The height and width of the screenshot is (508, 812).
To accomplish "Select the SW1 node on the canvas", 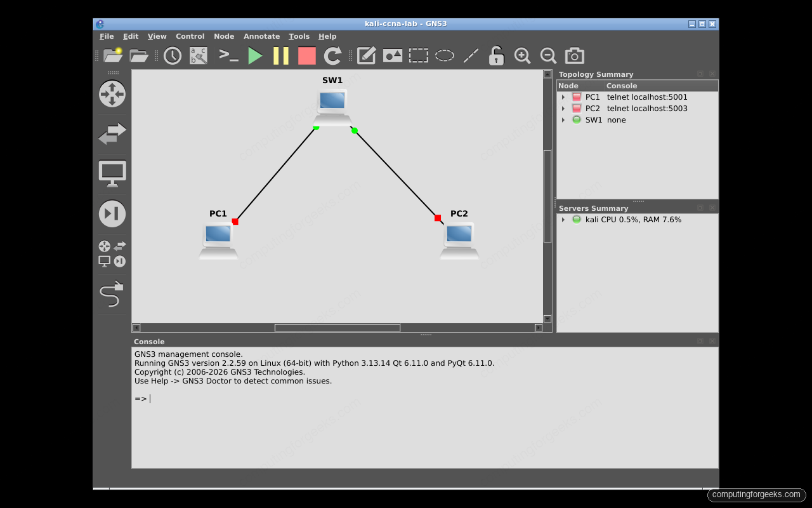I will [x=332, y=107].
